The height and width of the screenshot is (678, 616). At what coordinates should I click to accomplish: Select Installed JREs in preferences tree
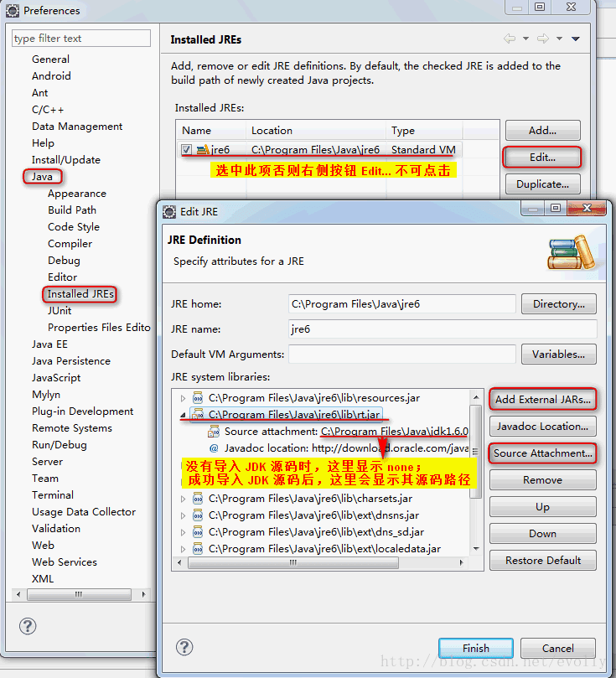(80, 294)
